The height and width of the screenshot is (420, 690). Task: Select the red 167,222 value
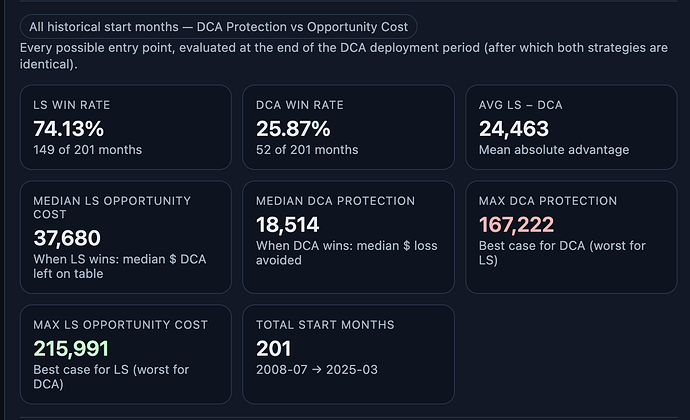(x=516, y=224)
